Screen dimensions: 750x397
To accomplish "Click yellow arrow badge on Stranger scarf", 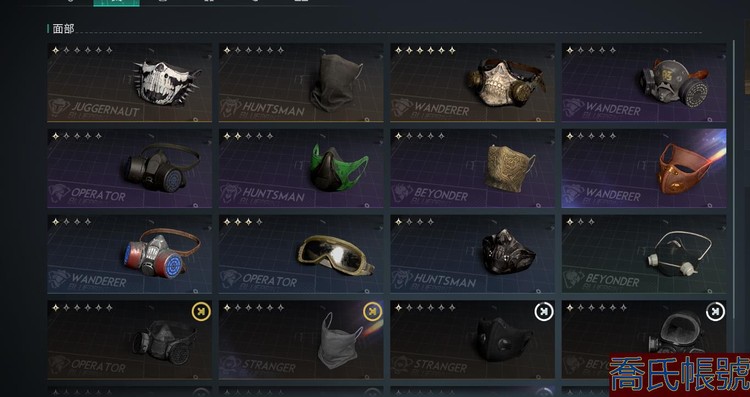I will tap(373, 312).
